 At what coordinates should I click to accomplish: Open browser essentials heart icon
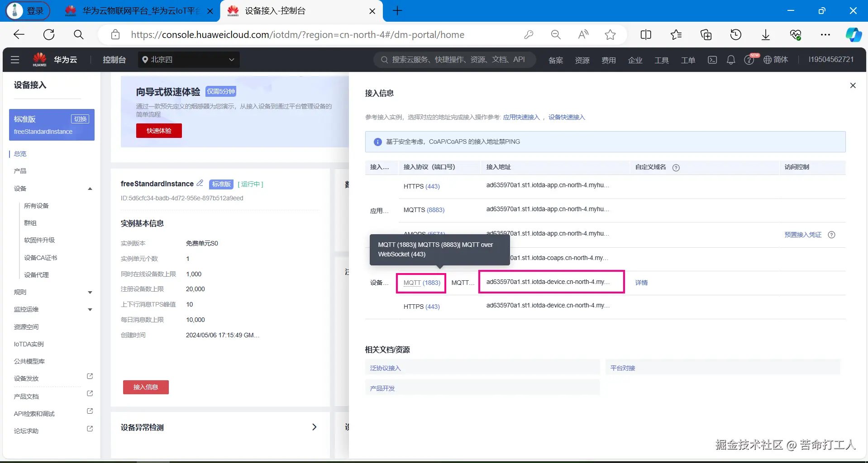(796, 35)
